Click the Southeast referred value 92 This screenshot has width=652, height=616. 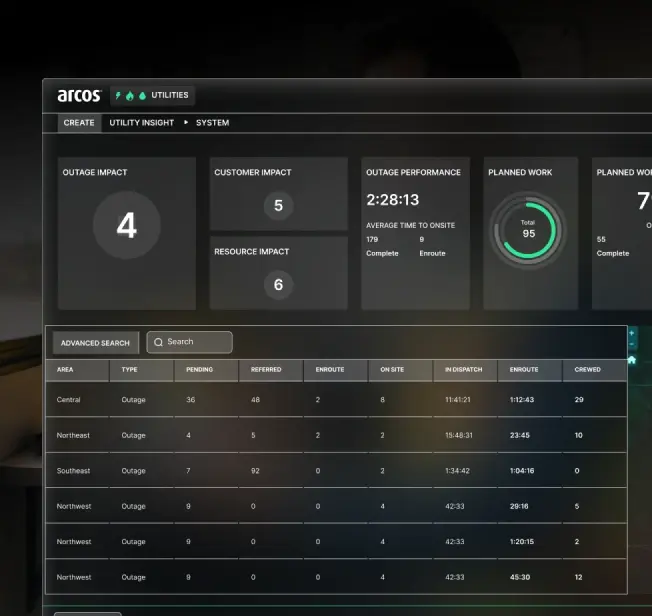click(x=255, y=471)
